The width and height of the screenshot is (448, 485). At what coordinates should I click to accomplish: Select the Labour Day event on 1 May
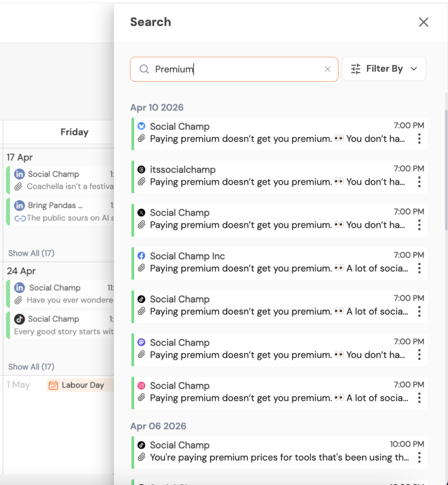(80, 385)
